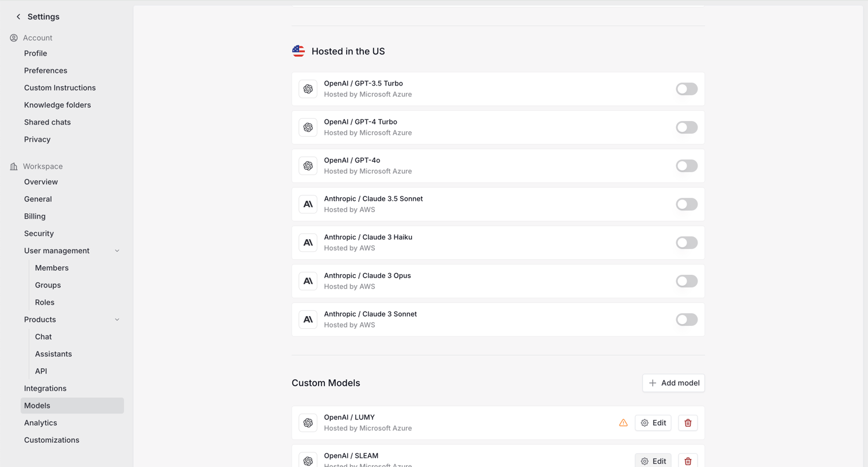Open the workspace Overview page
The image size is (868, 467).
pos(41,182)
